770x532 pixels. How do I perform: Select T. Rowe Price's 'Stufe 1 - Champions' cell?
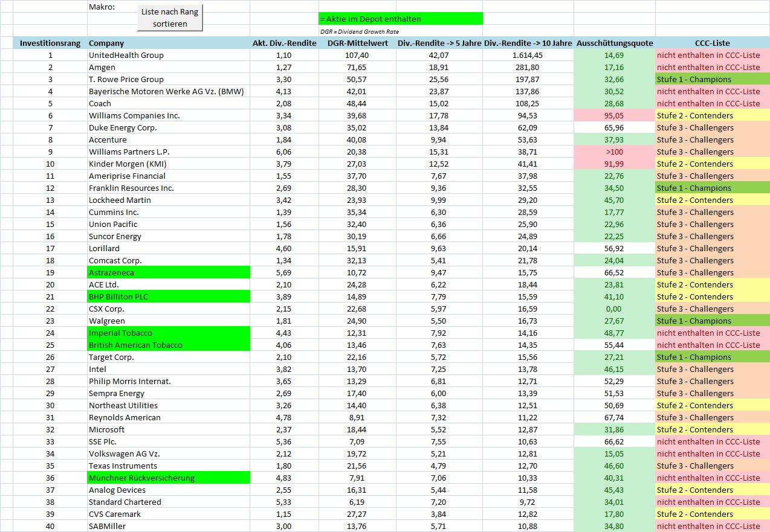[713, 79]
